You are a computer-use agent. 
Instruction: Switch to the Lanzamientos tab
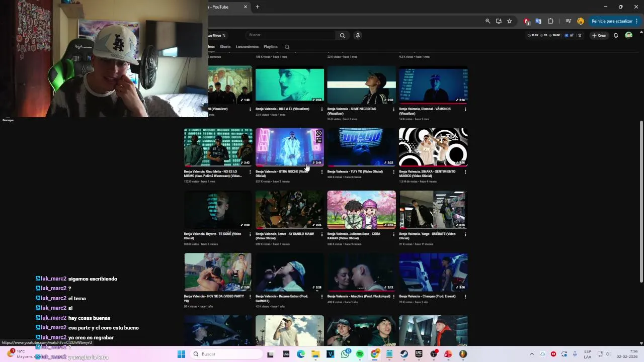tap(247, 47)
